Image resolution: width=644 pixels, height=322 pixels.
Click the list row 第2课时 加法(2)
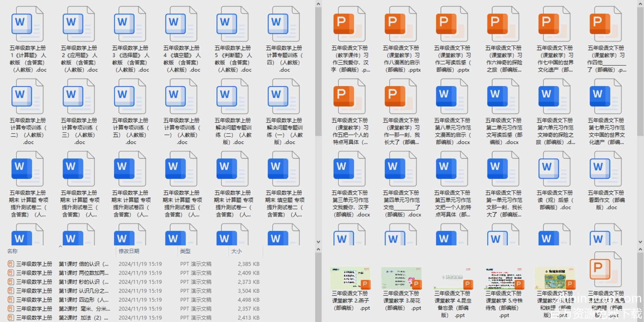click(x=134, y=318)
